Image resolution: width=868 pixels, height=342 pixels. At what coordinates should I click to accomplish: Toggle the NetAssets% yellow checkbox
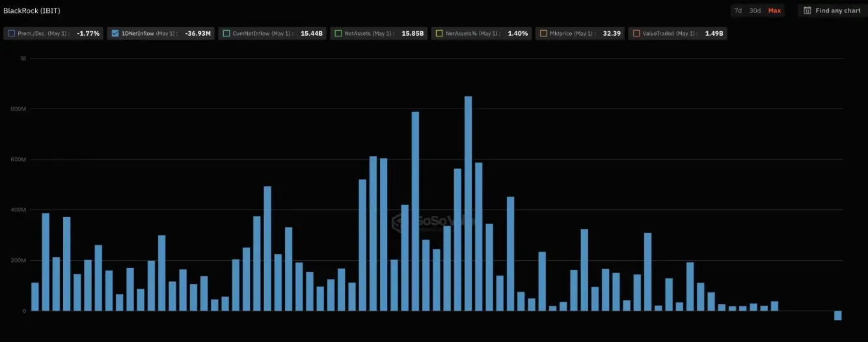pyautogui.click(x=439, y=33)
